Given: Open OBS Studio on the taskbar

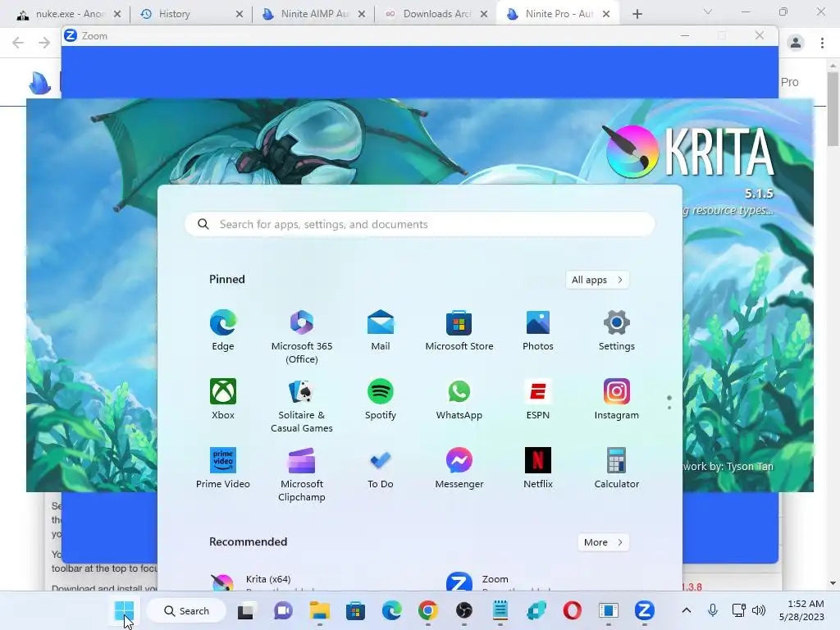Looking at the screenshot, I should click(x=464, y=610).
